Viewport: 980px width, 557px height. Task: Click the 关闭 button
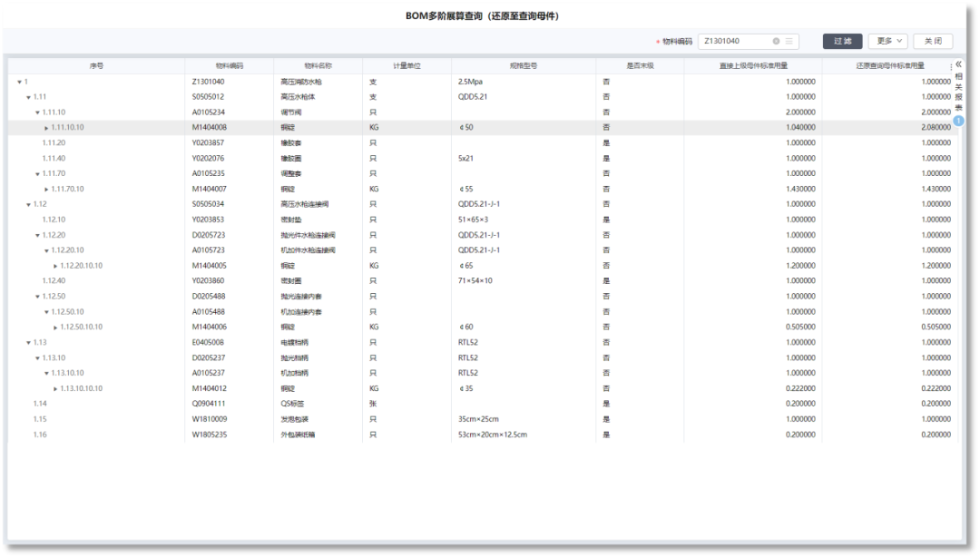pos(933,41)
